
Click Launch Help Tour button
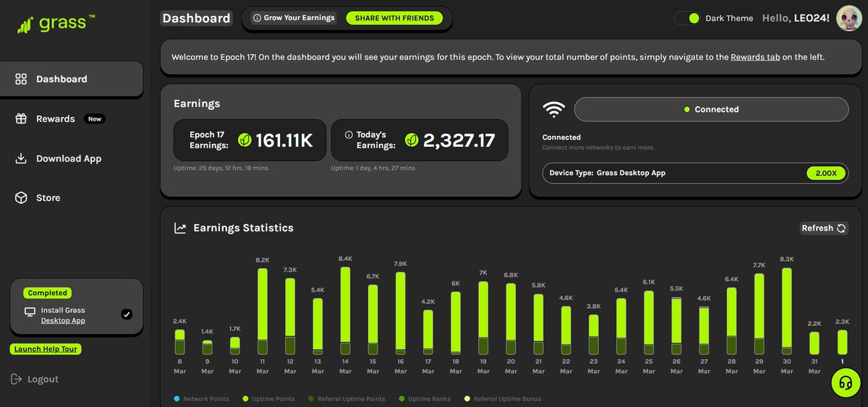pos(46,349)
